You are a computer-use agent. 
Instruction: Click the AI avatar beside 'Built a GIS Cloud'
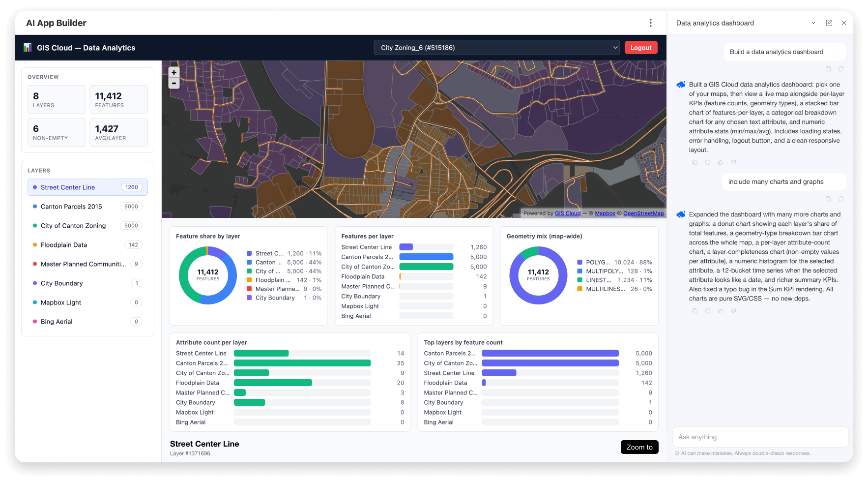coord(681,85)
